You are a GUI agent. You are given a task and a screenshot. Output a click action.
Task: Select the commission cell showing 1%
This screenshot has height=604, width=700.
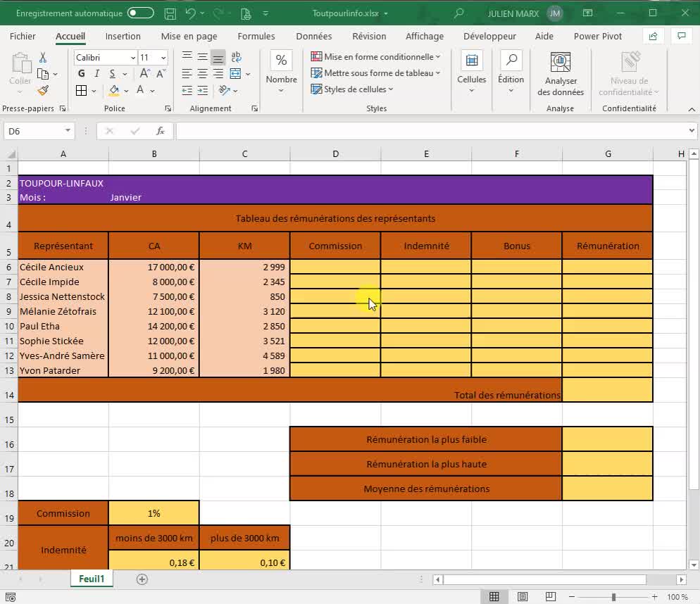(x=154, y=513)
